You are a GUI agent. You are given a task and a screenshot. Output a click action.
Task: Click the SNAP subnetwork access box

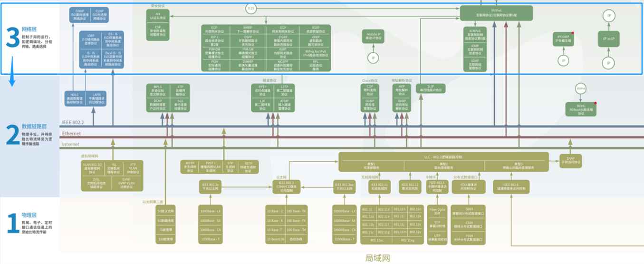pos(570,160)
